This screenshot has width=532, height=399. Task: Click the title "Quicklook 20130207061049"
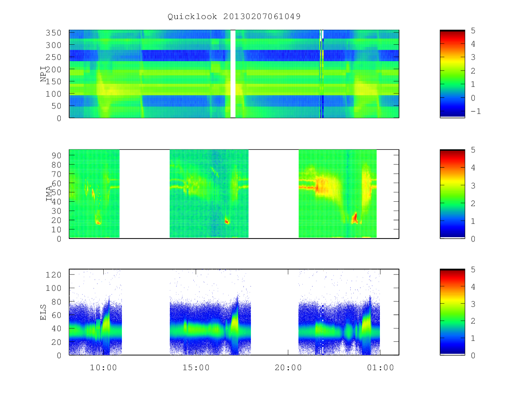pos(234,17)
